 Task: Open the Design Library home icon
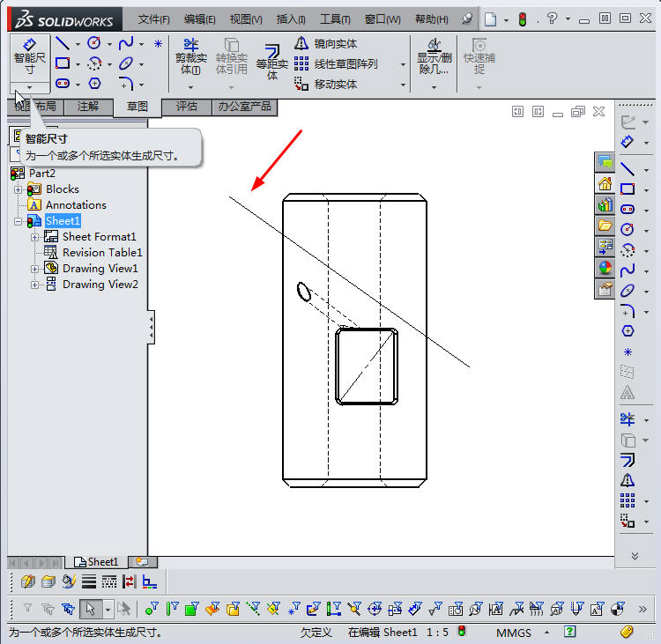pyautogui.click(x=605, y=183)
